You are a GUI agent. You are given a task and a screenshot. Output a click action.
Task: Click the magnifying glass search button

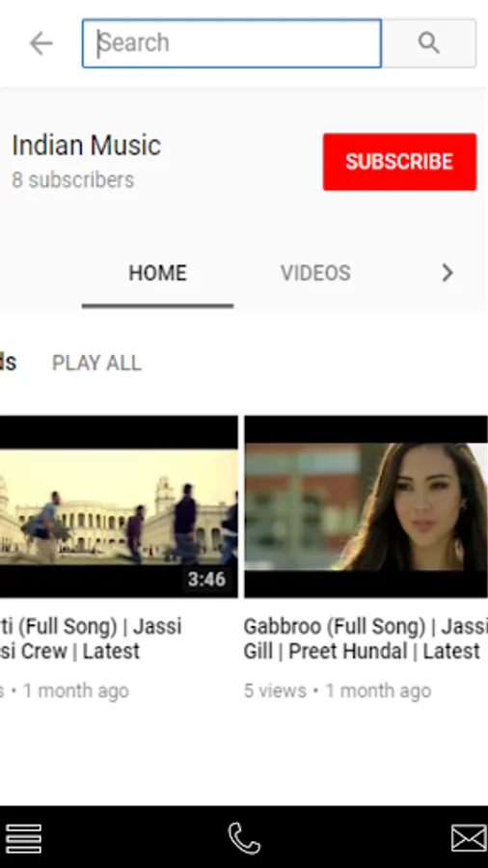429,43
